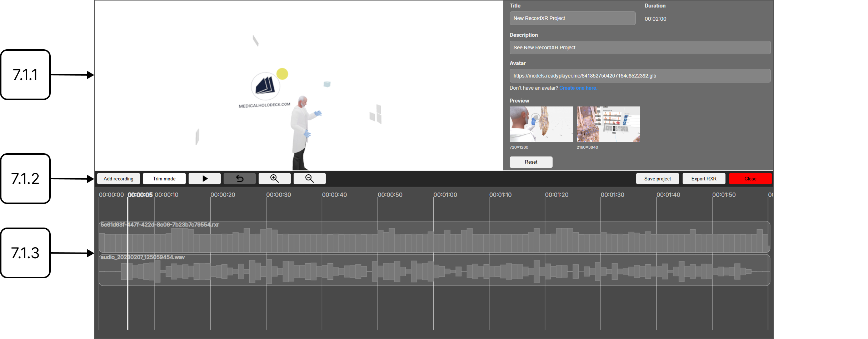Screen dimensions: 868x339
Task: Zoom in on the timeline
Action: (274, 179)
